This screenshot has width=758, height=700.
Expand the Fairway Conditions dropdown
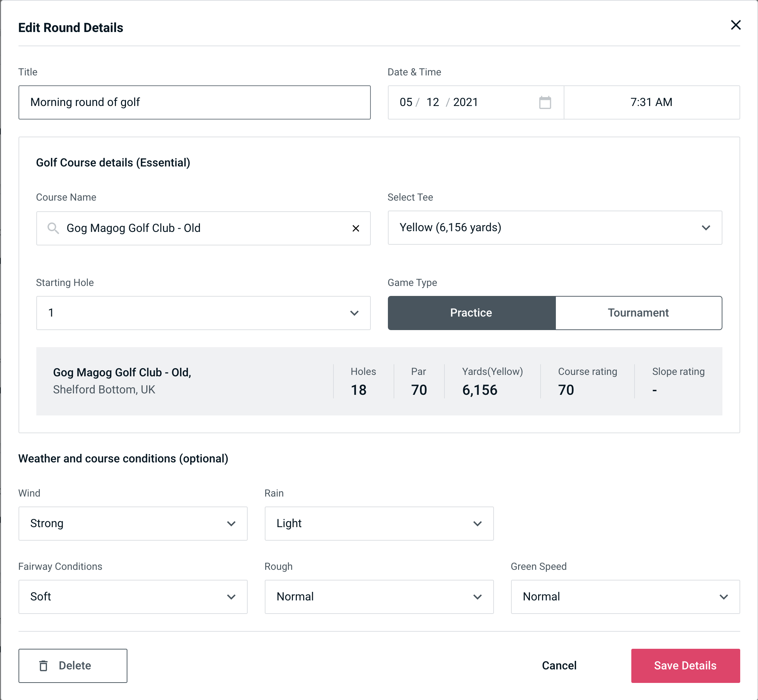133,596
